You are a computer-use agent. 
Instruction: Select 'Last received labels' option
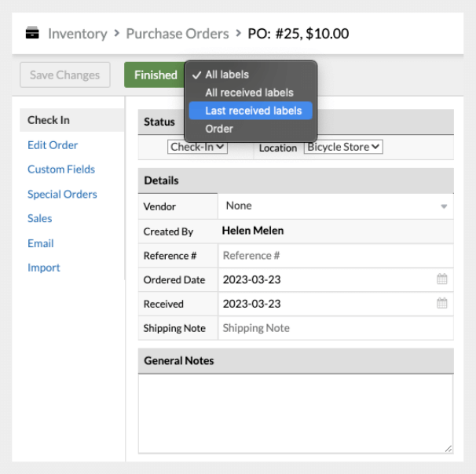coord(253,111)
